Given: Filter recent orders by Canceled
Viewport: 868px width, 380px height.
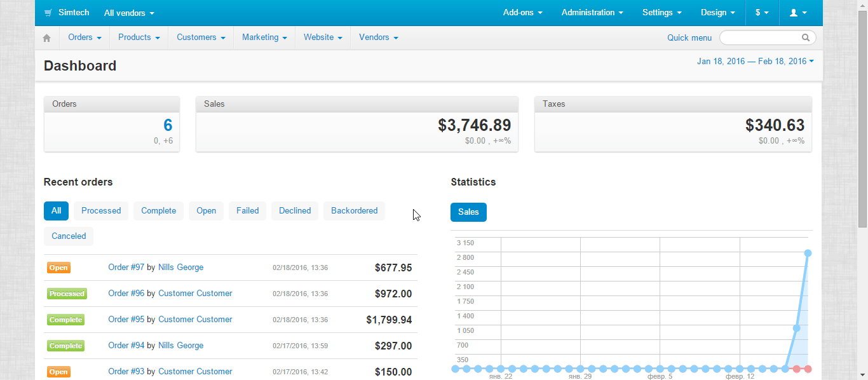Looking at the screenshot, I should pos(69,236).
